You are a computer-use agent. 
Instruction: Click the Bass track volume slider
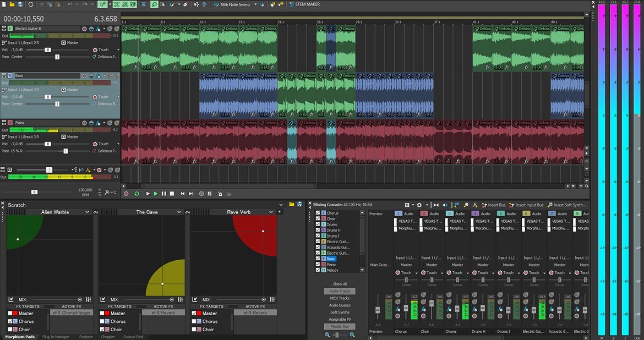tap(47, 97)
